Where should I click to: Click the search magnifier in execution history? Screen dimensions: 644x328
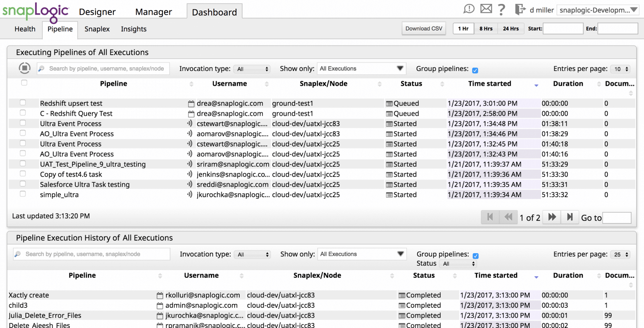point(18,254)
